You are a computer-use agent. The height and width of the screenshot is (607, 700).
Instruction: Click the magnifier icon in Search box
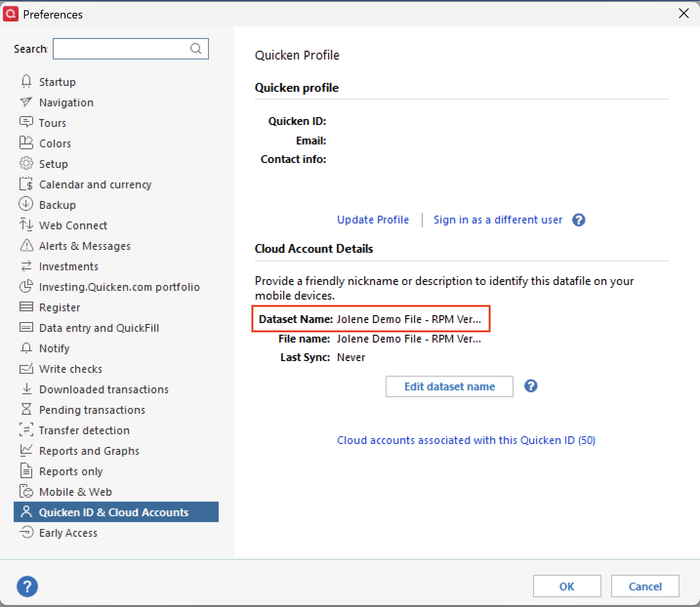tap(196, 48)
